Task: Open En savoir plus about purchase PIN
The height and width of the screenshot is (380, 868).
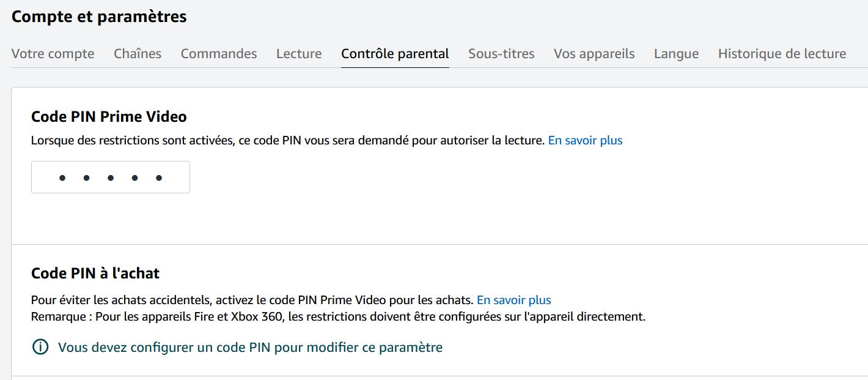Action: pos(514,300)
